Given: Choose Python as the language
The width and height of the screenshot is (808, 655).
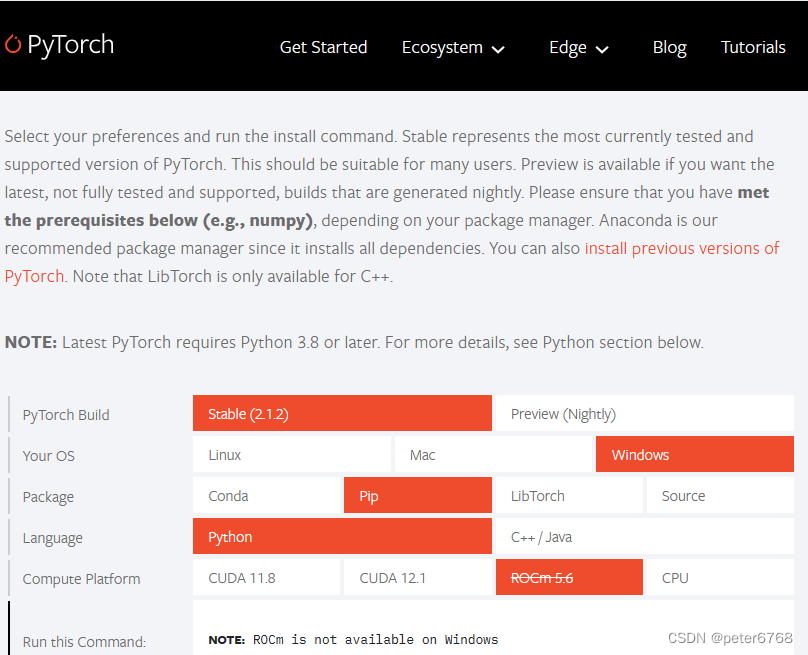Looking at the screenshot, I should (x=342, y=536).
